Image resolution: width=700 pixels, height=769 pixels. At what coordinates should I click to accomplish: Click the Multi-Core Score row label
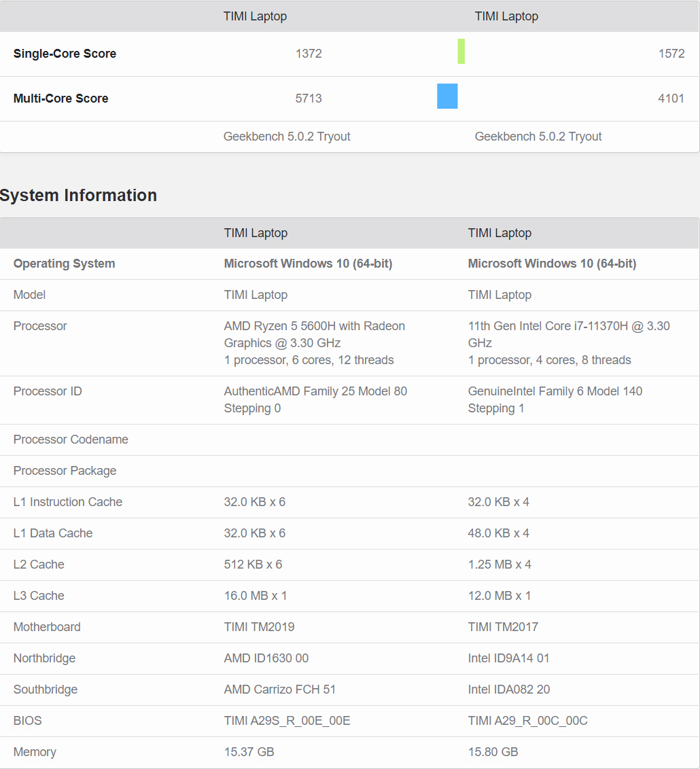pyautogui.click(x=60, y=99)
